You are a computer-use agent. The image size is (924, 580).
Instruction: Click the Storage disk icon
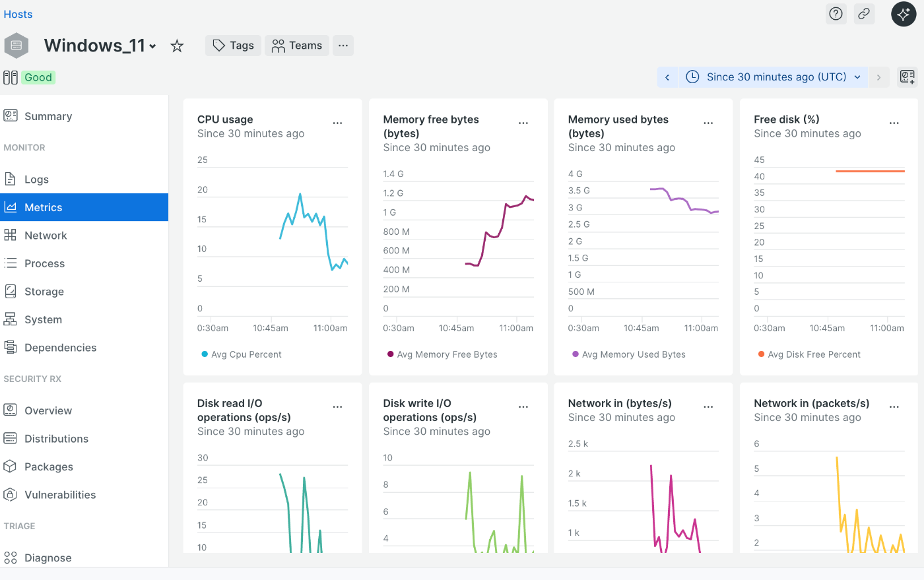coord(11,291)
